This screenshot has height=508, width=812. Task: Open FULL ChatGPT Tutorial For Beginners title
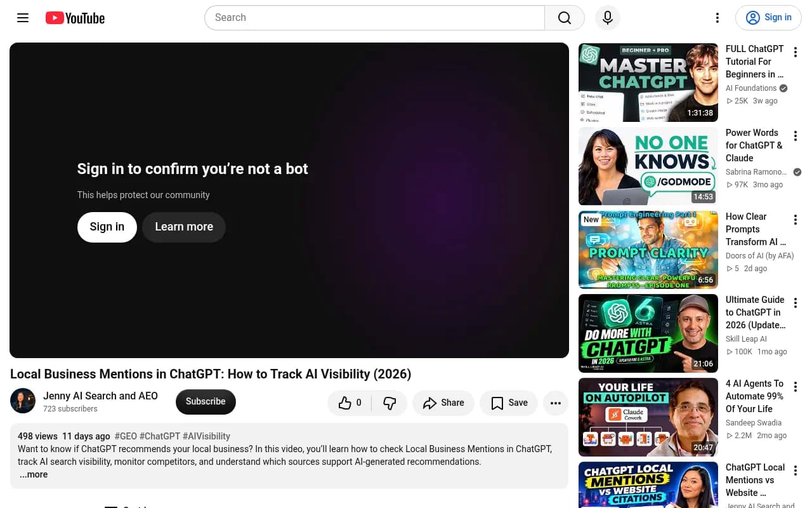click(x=755, y=62)
